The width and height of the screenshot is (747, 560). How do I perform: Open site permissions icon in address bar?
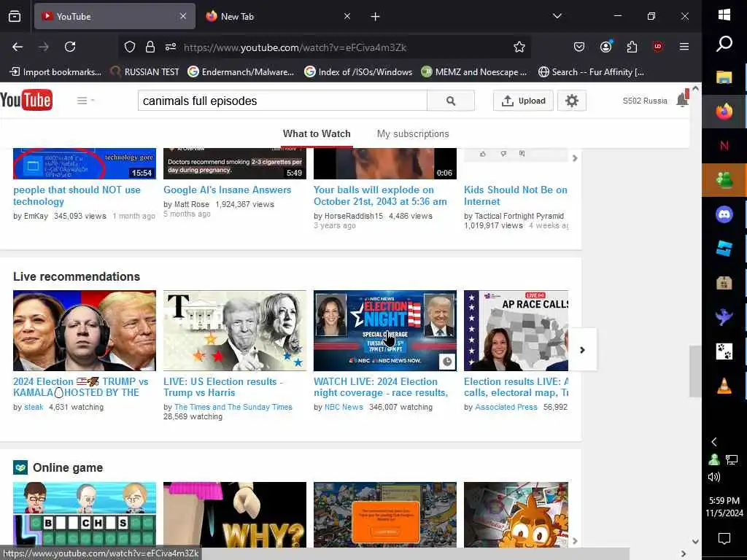tap(171, 47)
